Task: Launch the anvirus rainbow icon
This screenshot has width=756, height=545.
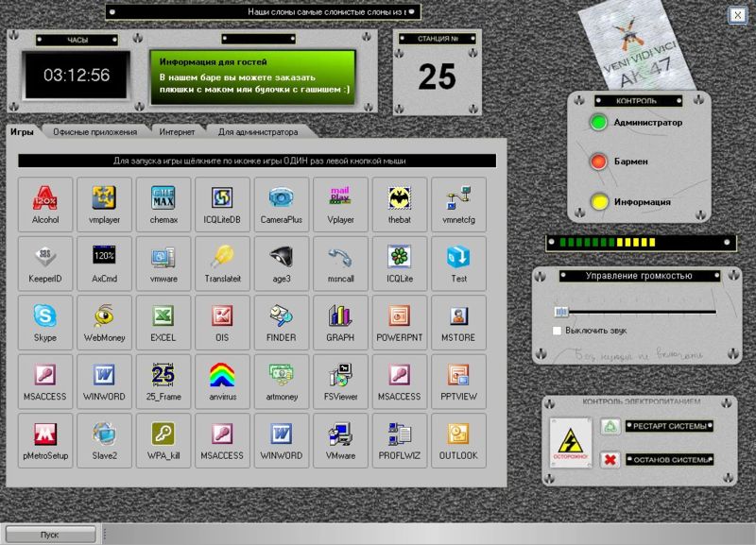Action: (222, 382)
